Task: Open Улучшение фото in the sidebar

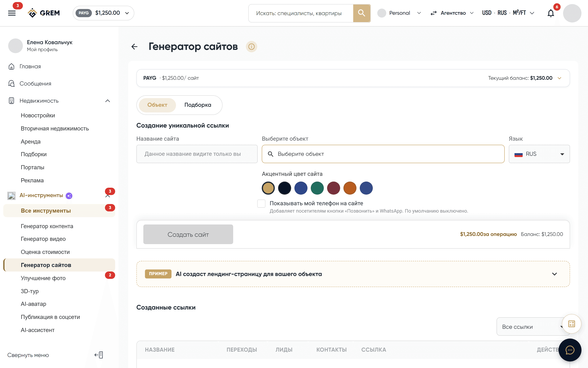Action: [x=43, y=278]
